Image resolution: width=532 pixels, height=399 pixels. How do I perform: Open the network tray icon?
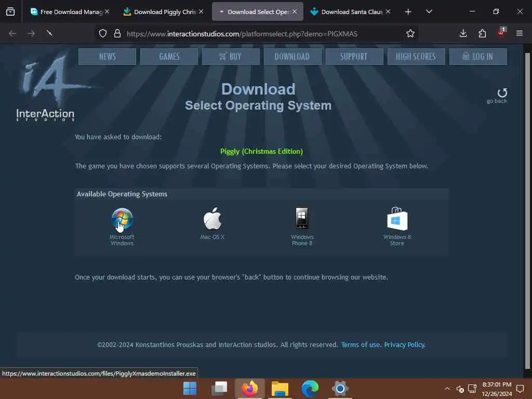pyautogui.click(x=472, y=389)
